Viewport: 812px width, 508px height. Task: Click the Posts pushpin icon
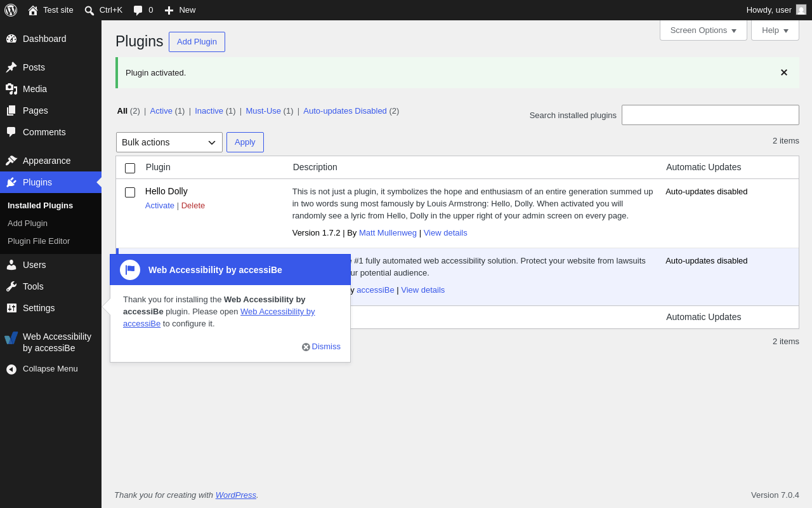tap(11, 67)
